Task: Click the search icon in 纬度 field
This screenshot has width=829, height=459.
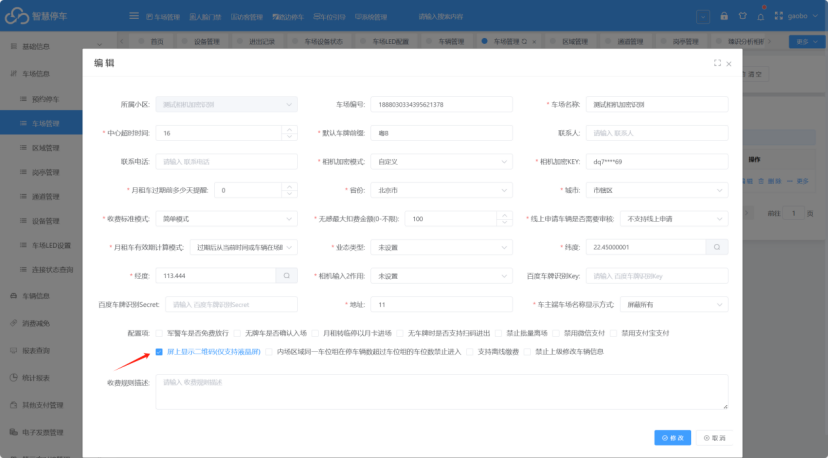Action: click(717, 247)
